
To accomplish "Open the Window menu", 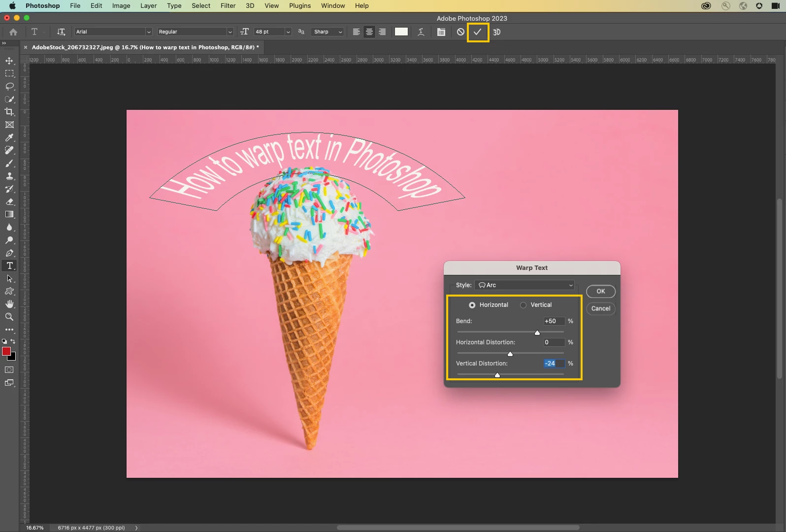I will (333, 6).
